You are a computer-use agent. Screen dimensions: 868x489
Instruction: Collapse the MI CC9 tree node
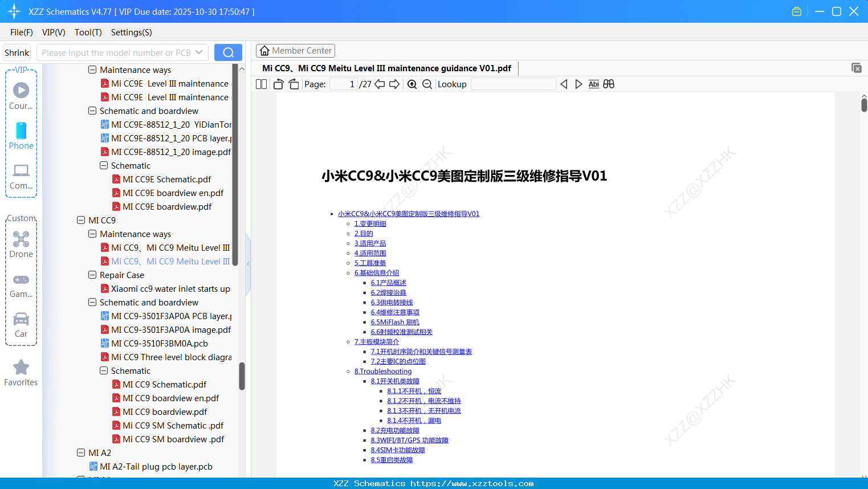click(x=80, y=220)
